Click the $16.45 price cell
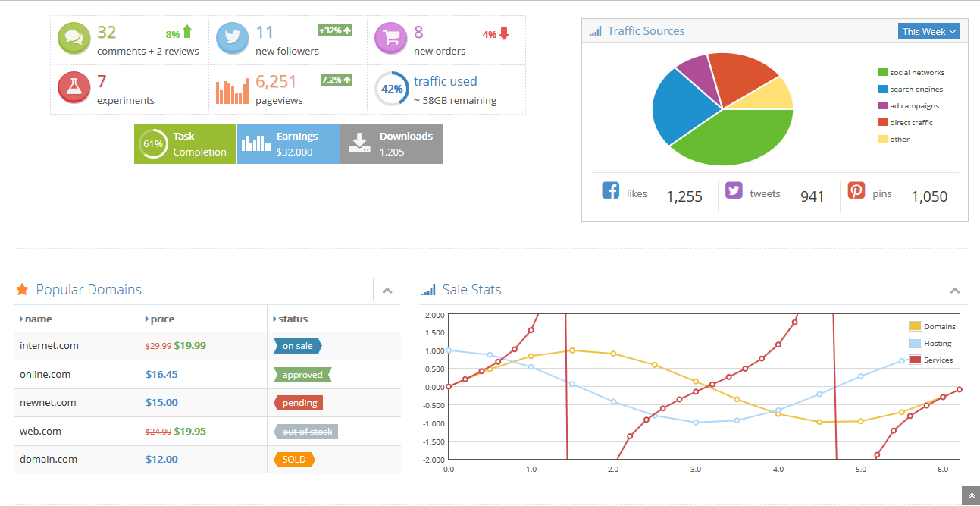The image size is (980, 506). tap(162, 374)
